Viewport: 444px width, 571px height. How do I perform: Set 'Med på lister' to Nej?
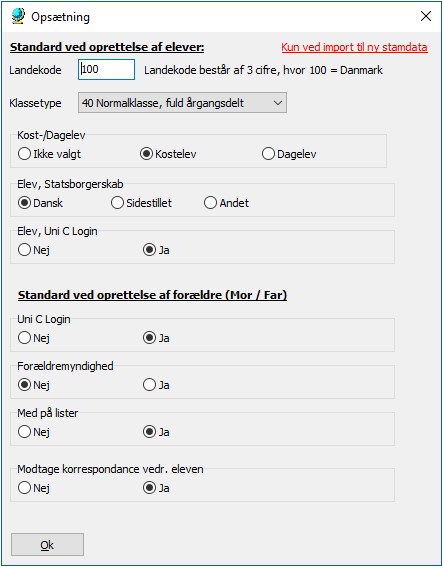coord(34,432)
